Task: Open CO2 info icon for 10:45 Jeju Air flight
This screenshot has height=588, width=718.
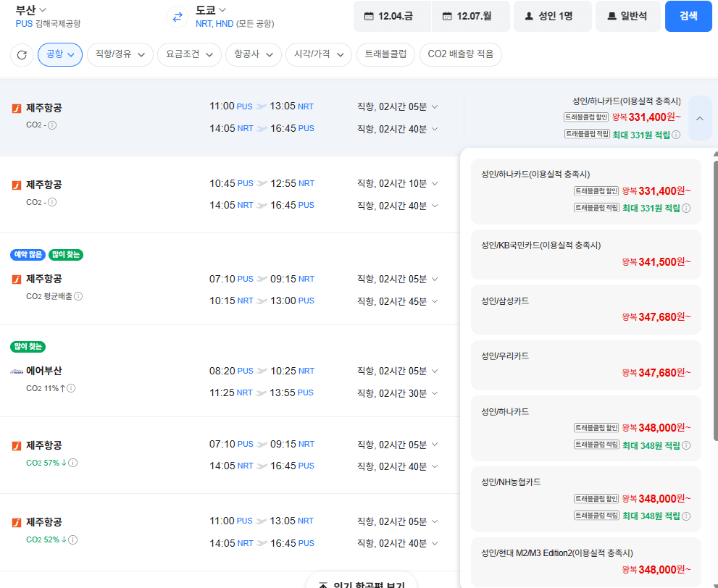Action: click(52, 202)
